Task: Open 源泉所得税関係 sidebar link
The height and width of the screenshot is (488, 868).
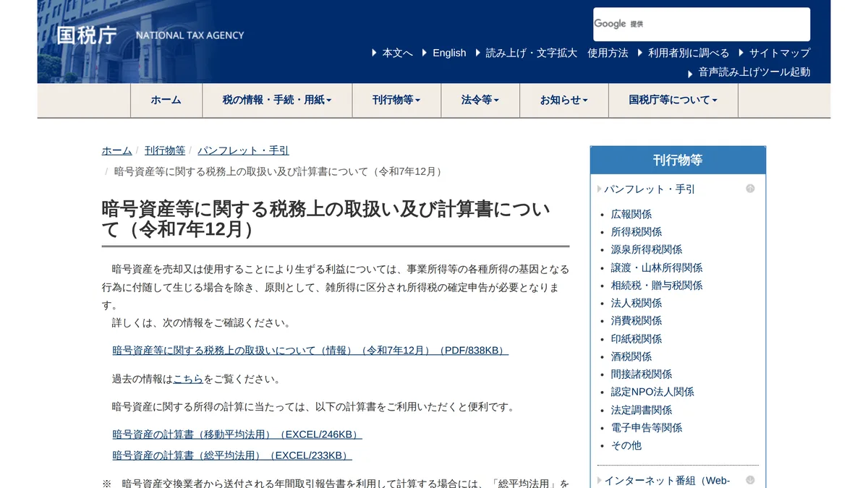Action: coord(647,249)
